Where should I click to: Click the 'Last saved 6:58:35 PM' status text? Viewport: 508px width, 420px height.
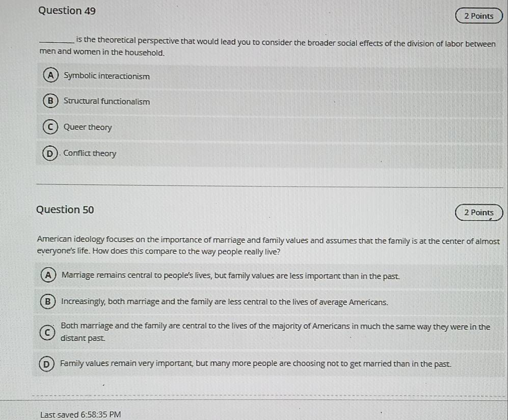(x=81, y=414)
